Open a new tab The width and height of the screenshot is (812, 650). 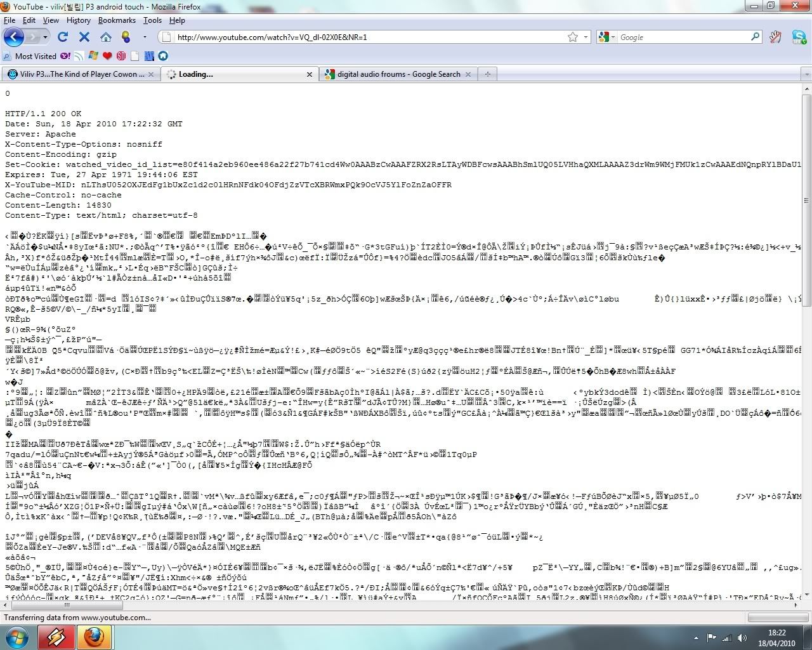pyautogui.click(x=487, y=74)
